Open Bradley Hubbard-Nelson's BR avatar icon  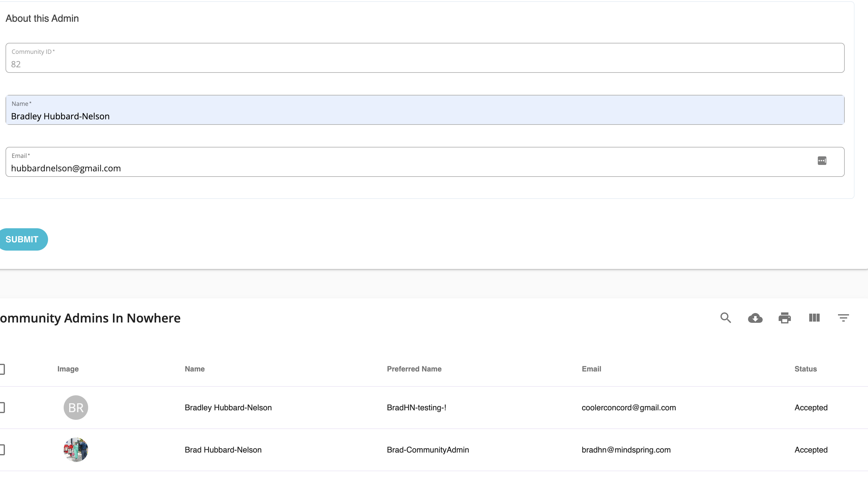click(x=76, y=407)
